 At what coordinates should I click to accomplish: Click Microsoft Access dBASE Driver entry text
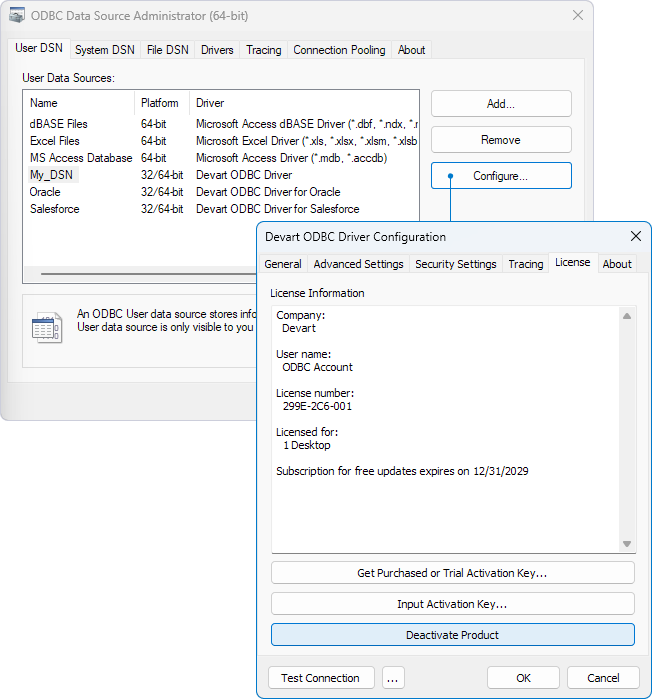pos(307,124)
